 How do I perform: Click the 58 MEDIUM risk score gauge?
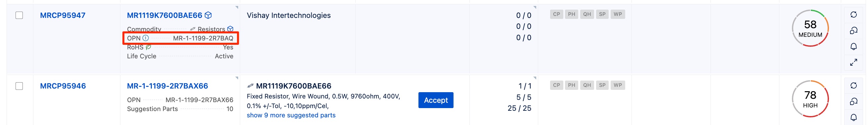[810, 28]
